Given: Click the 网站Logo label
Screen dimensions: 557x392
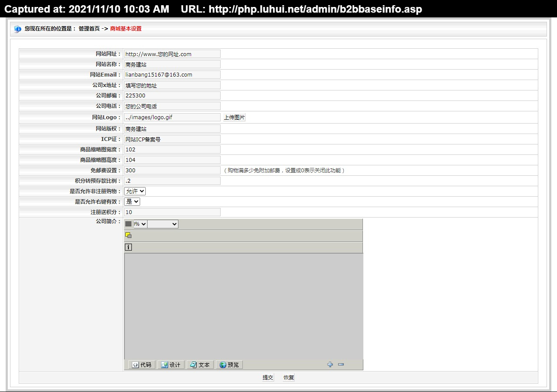Looking at the screenshot, I should 106,117.
